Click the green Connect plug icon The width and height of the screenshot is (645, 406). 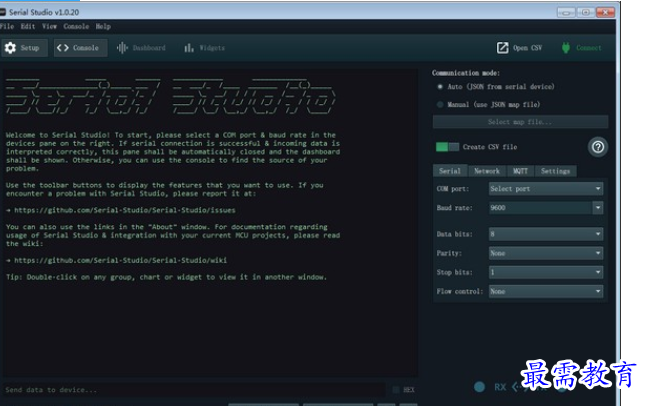pyautogui.click(x=566, y=48)
